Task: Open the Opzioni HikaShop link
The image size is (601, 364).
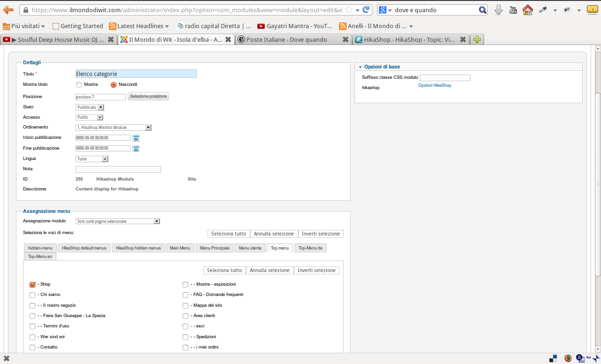Action: [x=435, y=85]
